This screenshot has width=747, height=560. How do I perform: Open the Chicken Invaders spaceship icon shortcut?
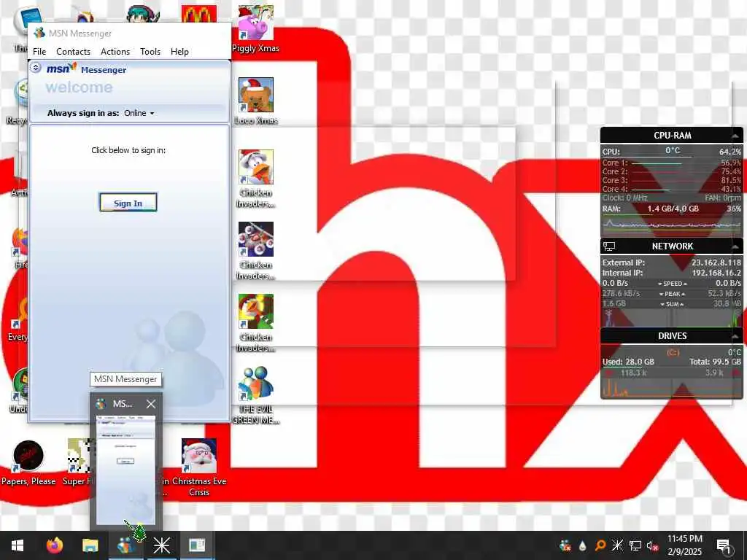pyautogui.click(x=256, y=251)
